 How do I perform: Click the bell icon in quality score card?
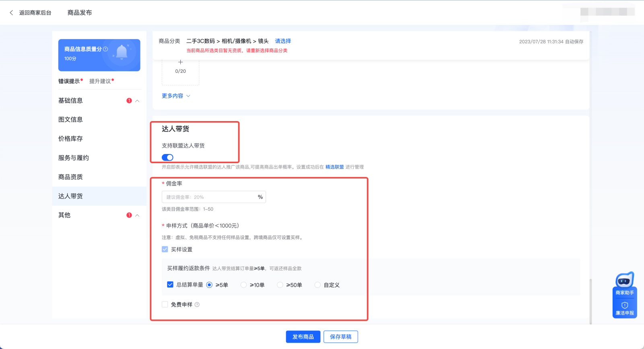tap(122, 52)
